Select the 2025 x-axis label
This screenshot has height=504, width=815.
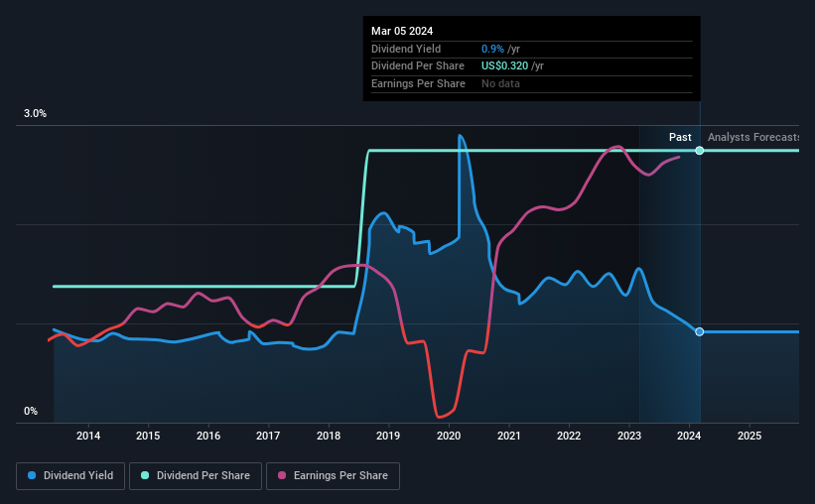pos(749,436)
